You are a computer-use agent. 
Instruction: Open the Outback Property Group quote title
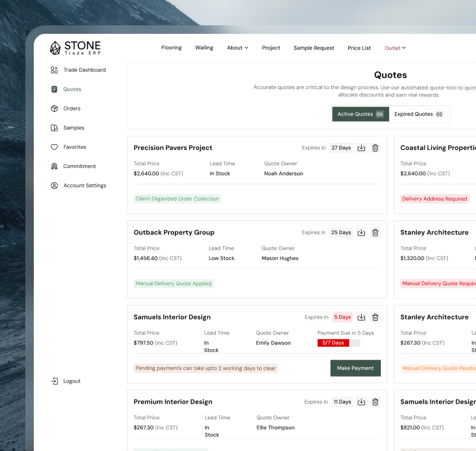point(174,232)
